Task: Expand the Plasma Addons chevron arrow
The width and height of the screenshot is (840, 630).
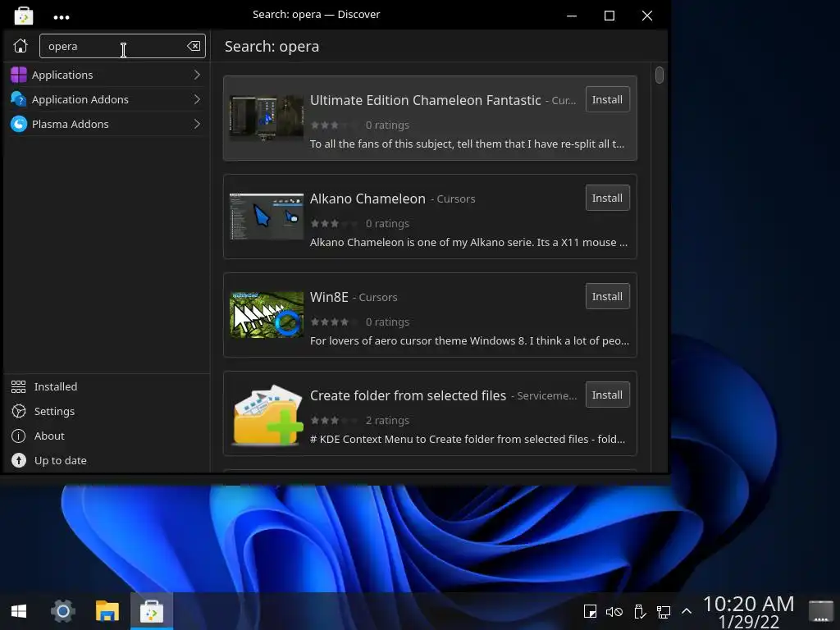Action: [197, 125]
